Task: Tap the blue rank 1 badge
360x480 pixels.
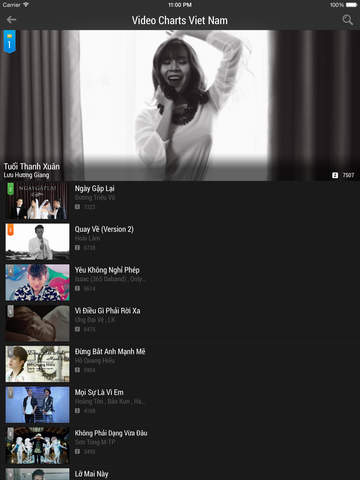Action: point(10,42)
